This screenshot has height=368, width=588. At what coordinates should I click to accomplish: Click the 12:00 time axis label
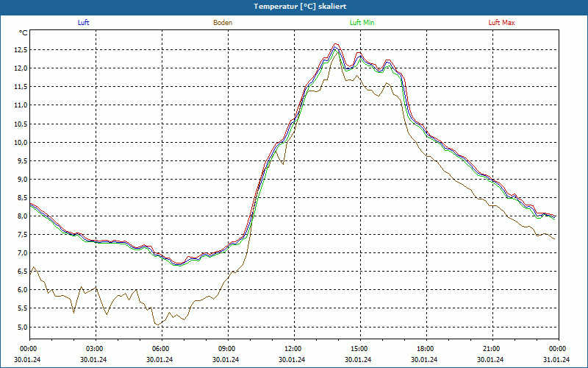pyautogui.click(x=294, y=349)
